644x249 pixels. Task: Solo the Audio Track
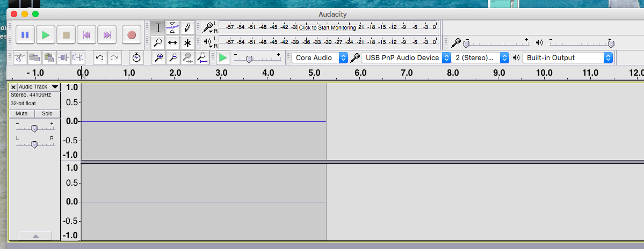pos(47,114)
